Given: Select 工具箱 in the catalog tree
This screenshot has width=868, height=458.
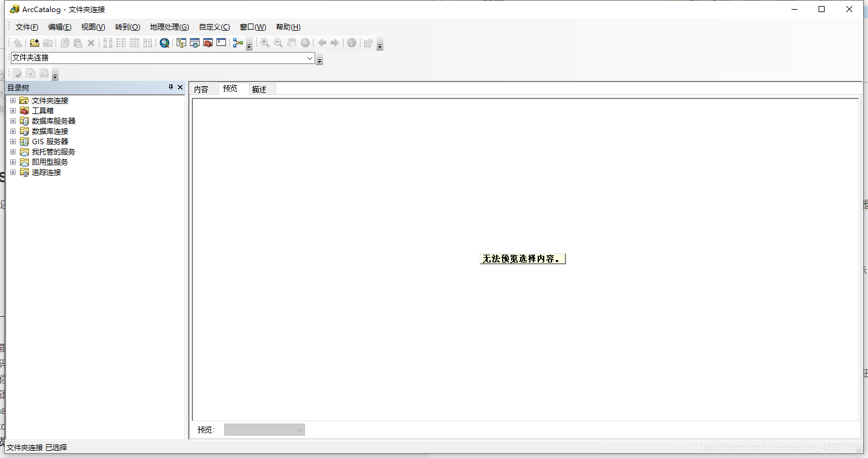Looking at the screenshot, I should tap(43, 110).
